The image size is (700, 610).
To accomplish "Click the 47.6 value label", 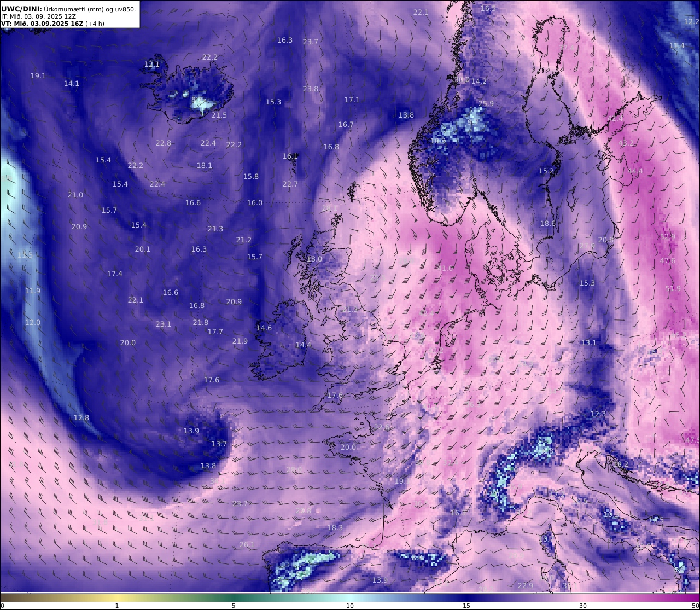I will 668,261.
